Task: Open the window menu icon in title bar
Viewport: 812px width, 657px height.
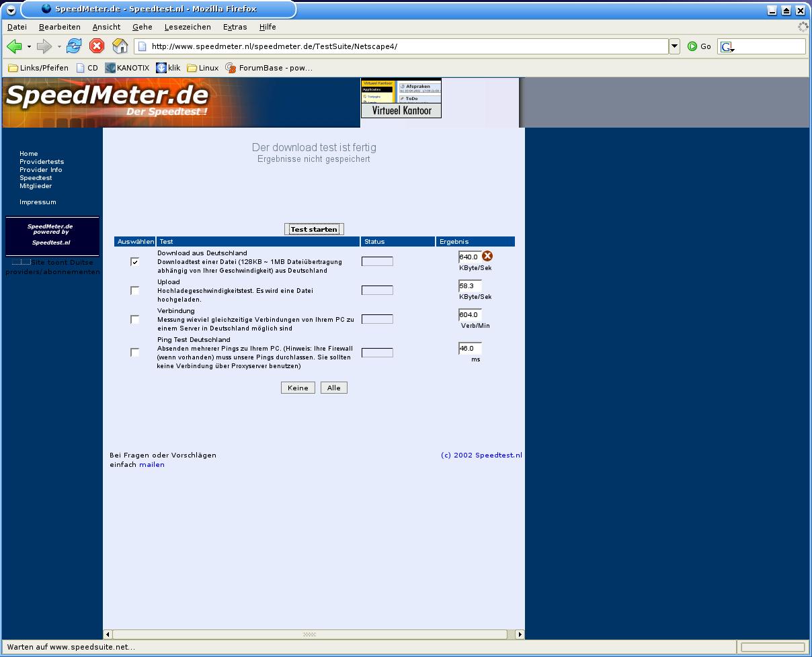Action: coord(11,10)
